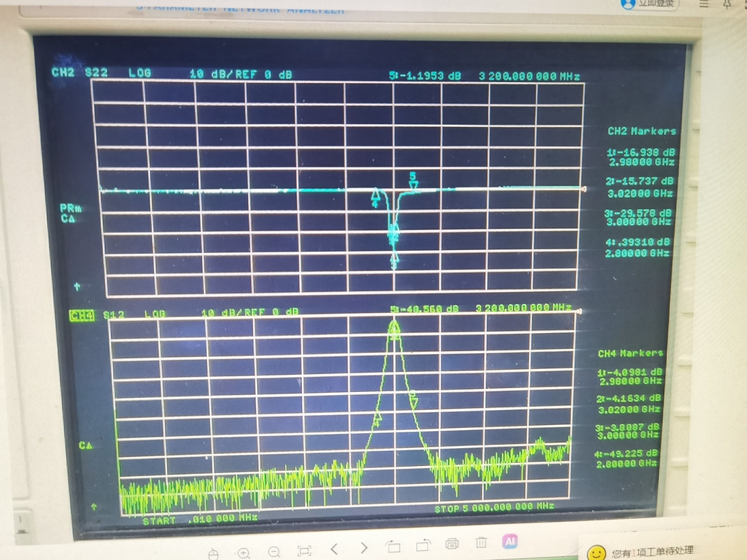Click the mouse scroll mode icon
This screenshot has width=747, height=560.
coord(213,552)
